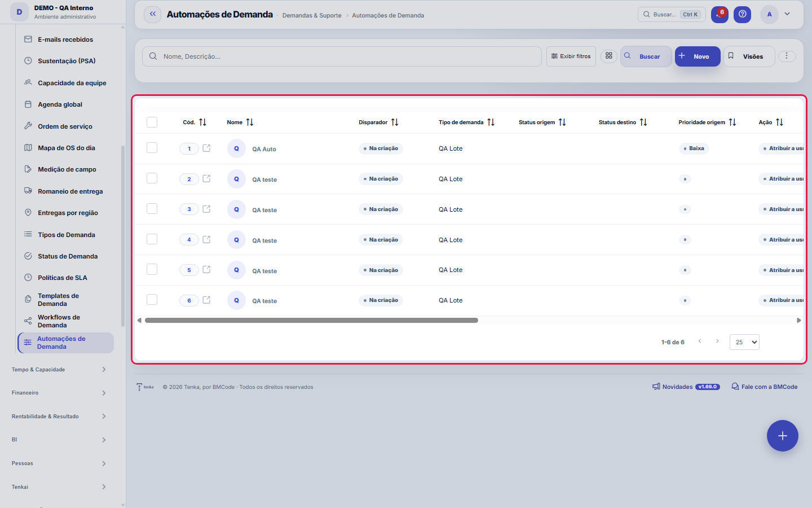Expand Tempo & Capacidade section
The image size is (812, 508).
click(x=59, y=370)
